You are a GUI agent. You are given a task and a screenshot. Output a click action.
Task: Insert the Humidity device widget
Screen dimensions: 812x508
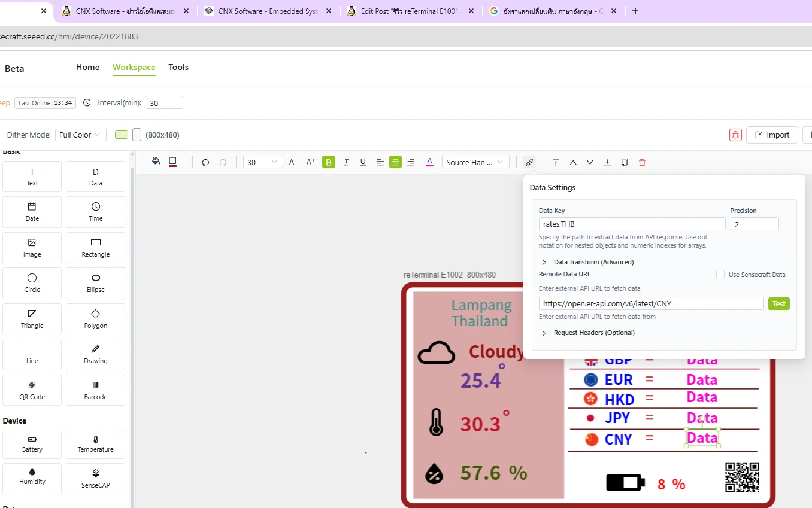pyautogui.click(x=32, y=476)
